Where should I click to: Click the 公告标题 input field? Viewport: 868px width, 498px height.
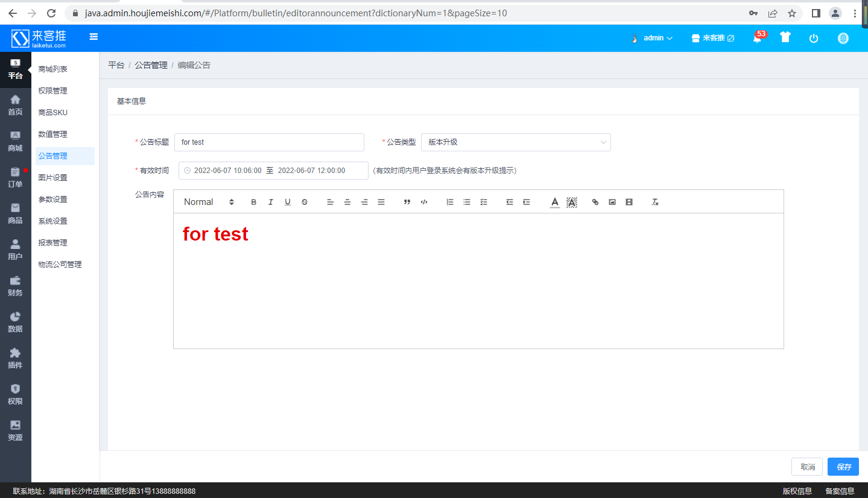(x=269, y=142)
